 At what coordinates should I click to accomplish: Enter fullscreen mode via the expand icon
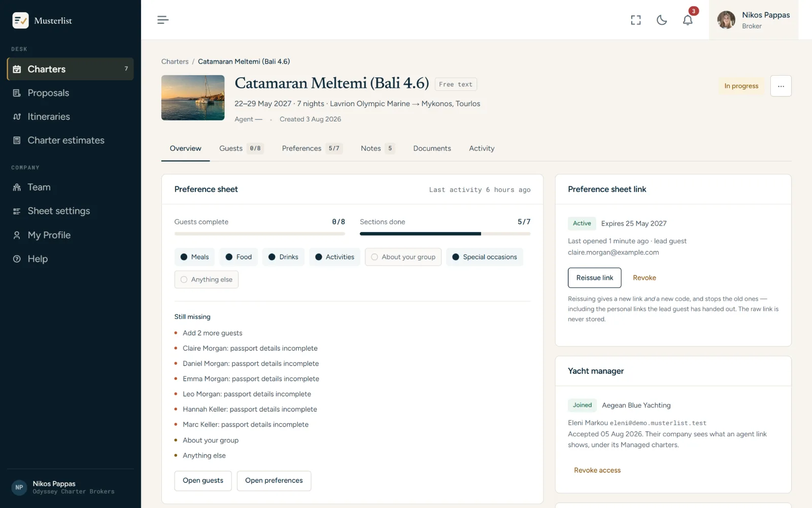636,20
